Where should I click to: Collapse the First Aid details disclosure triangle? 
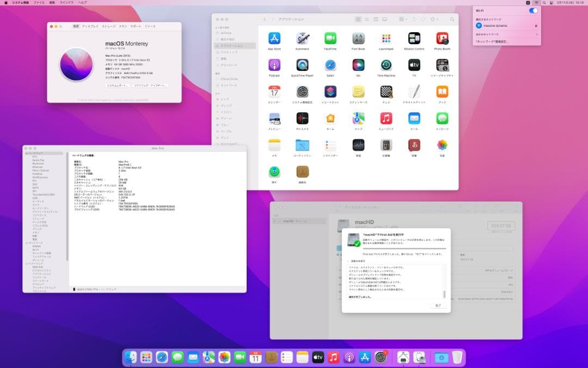[x=348, y=261]
